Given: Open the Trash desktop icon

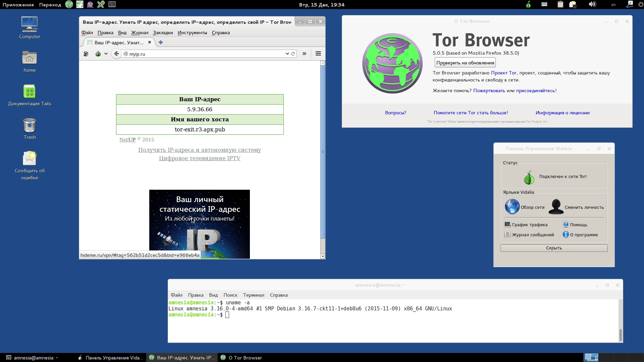Looking at the screenshot, I should [x=30, y=129].
